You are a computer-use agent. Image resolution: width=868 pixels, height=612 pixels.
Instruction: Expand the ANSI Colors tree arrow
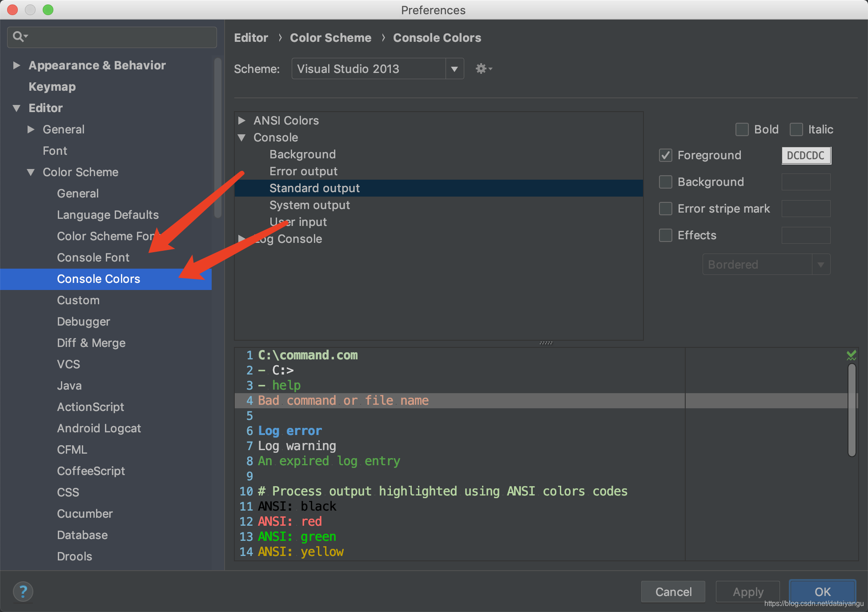tap(242, 121)
